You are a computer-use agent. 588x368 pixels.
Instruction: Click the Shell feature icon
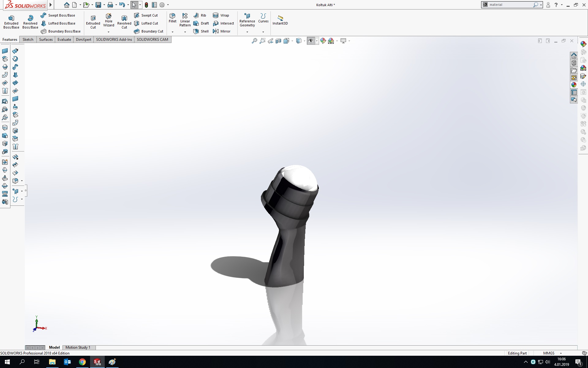tap(201, 31)
